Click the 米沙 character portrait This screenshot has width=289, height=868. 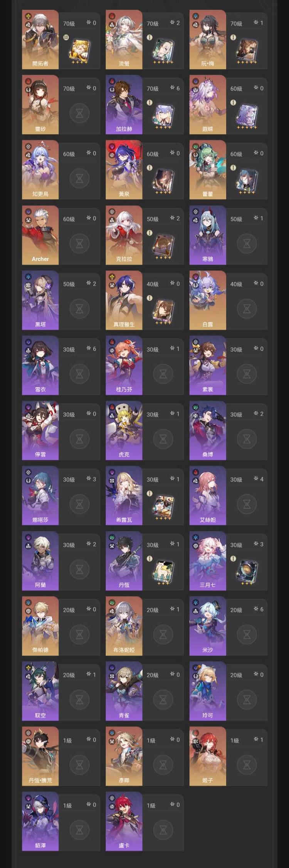click(208, 626)
